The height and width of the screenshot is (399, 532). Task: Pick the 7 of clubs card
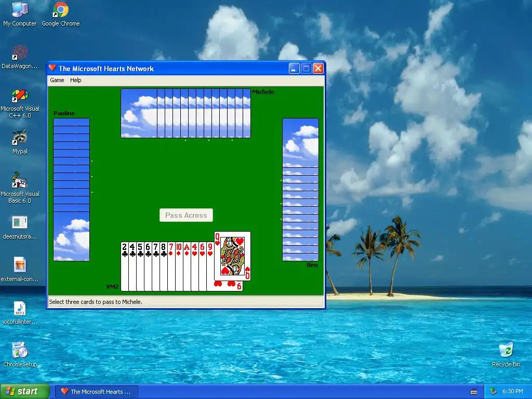(156, 267)
